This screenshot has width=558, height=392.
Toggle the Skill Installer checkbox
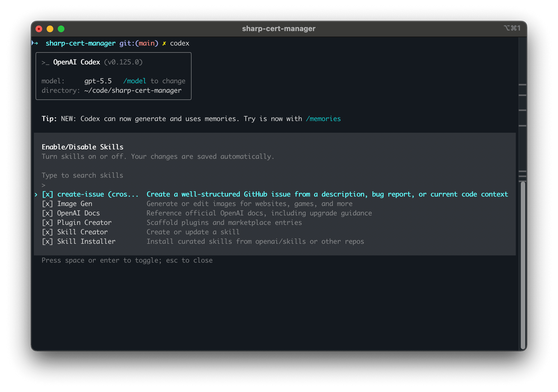coord(47,242)
